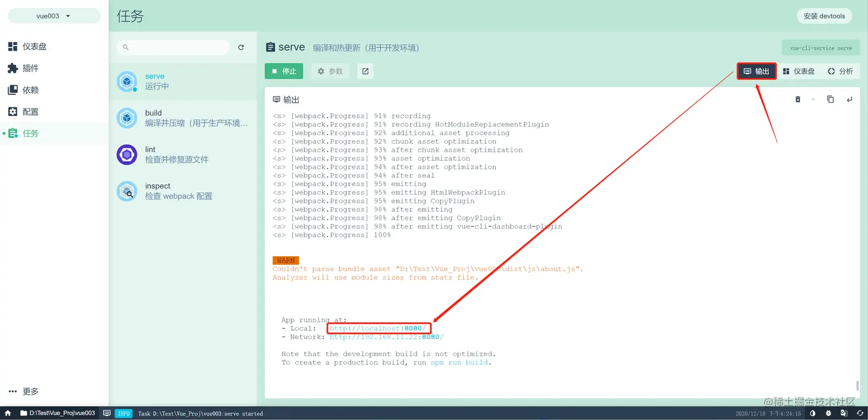The width and height of the screenshot is (868, 420).
Task: Click the open app external-link icon
Action: [365, 71]
